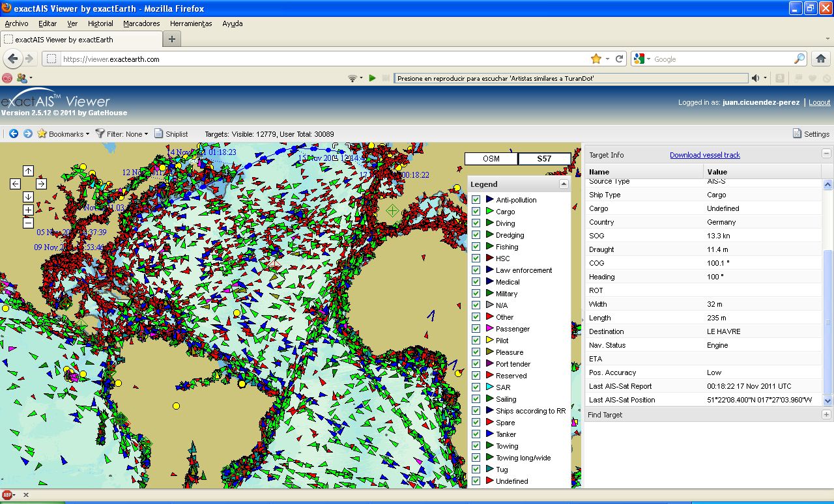
Task: Expand the Find Target section
Action: tap(826, 415)
